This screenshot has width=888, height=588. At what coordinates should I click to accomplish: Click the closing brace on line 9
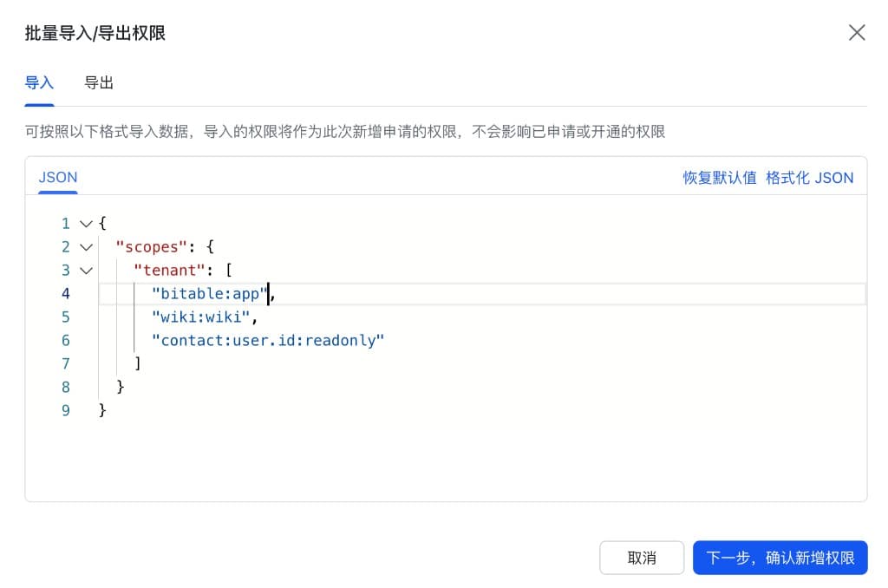[x=102, y=409]
